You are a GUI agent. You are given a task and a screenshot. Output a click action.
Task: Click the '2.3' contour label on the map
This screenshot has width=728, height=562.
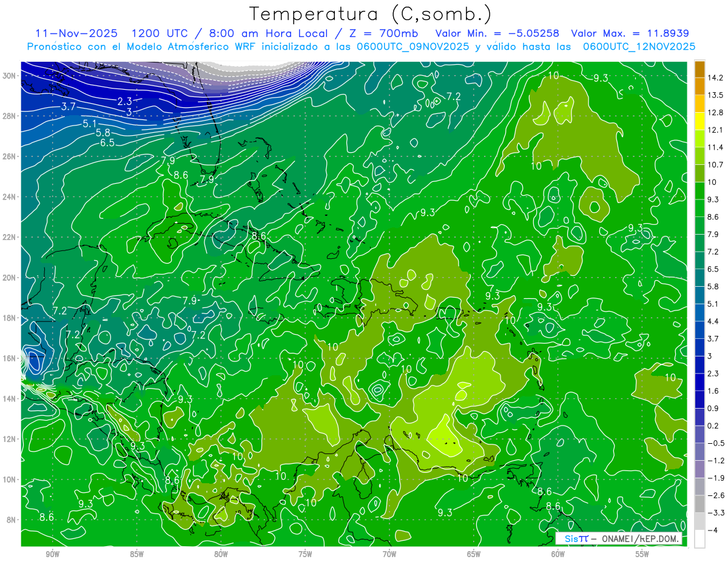coord(124,101)
